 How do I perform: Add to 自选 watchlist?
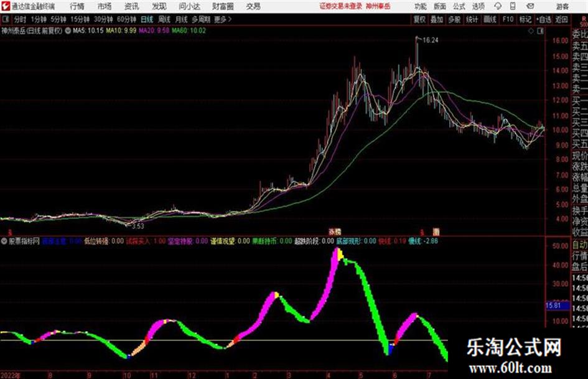pos(543,19)
